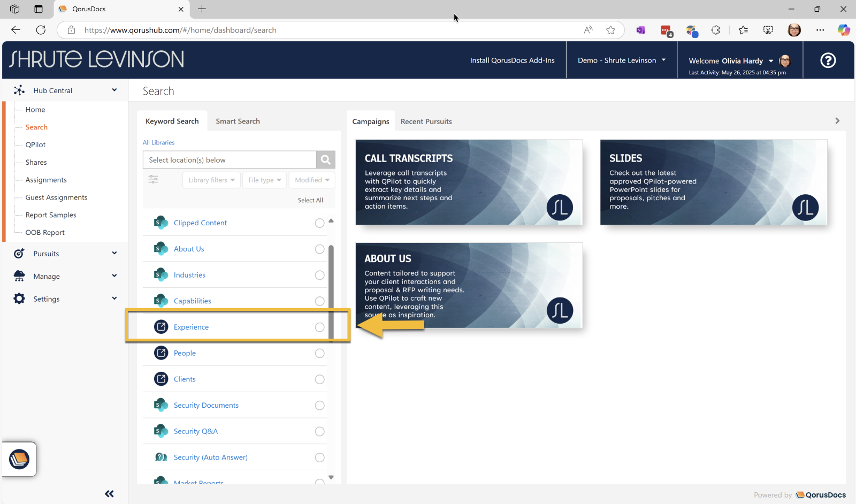The width and height of the screenshot is (856, 504).
Task: Open a new browser tab
Action: [x=202, y=9]
